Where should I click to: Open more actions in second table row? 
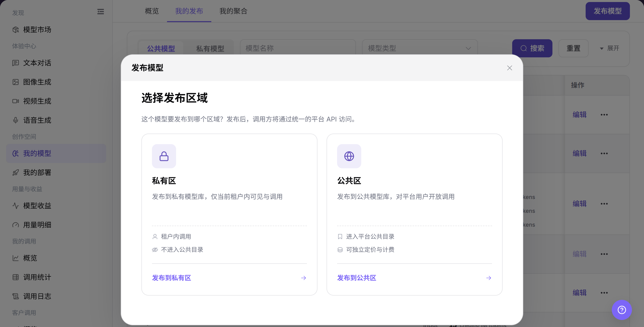pos(604,153)
